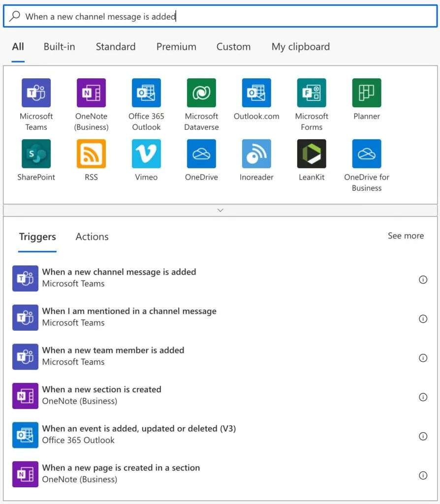Click the Office 365 Outlook connector icon

pos(146,93)
